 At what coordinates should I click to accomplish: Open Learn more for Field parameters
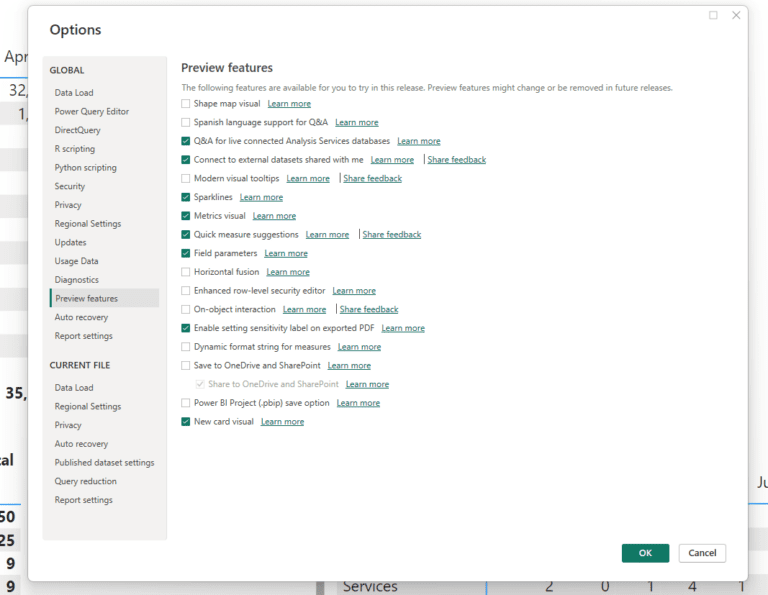(x=286, y=253)
